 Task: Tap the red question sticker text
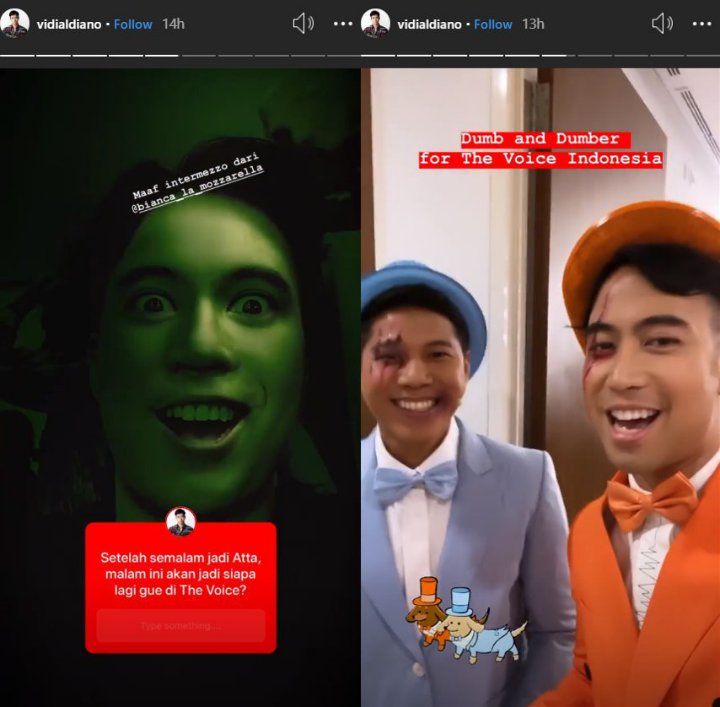pos(181,574)
